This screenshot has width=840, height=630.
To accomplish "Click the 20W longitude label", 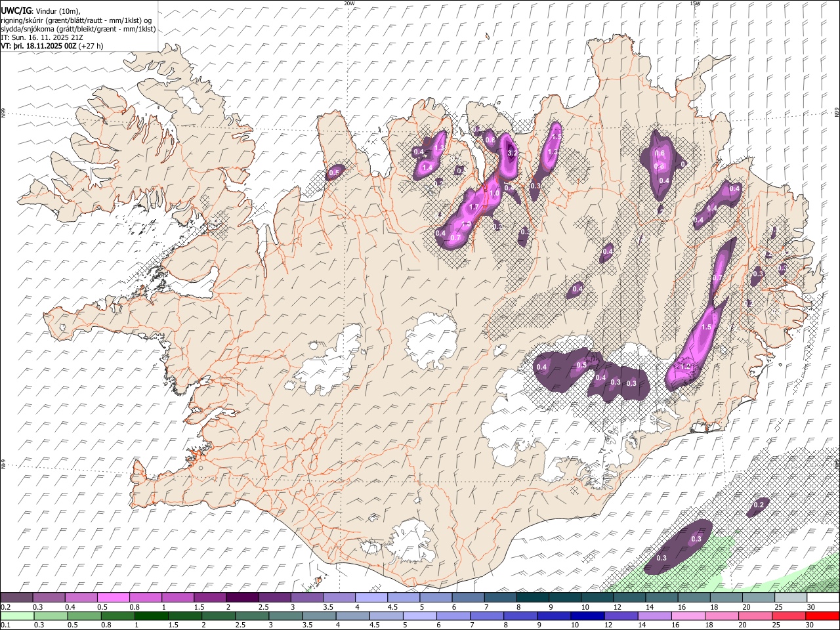I will (350, 3).
